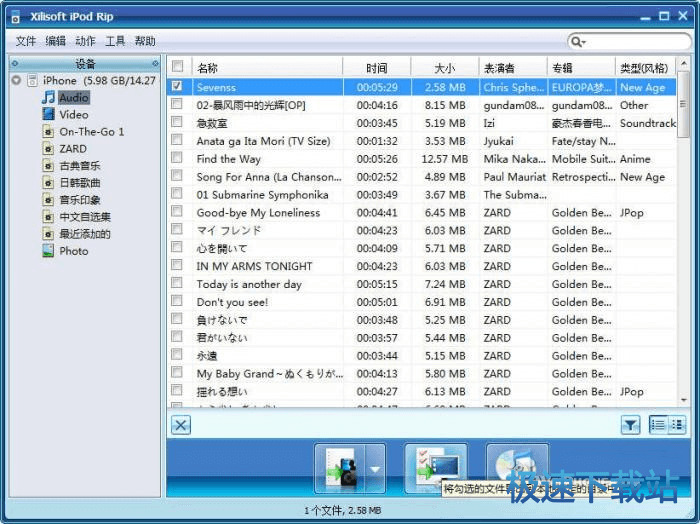Click the ZARD playlist icon
The height and width of the screenshot is (524, 700).
pos(48,149)
